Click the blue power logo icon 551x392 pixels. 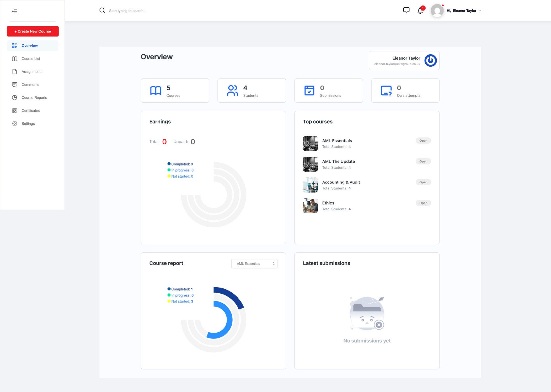click(x=430, y=61)
